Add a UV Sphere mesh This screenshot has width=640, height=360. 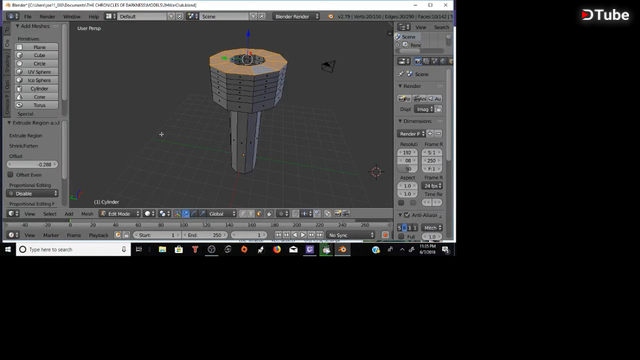pyautogui.click(x=36, y=72)
